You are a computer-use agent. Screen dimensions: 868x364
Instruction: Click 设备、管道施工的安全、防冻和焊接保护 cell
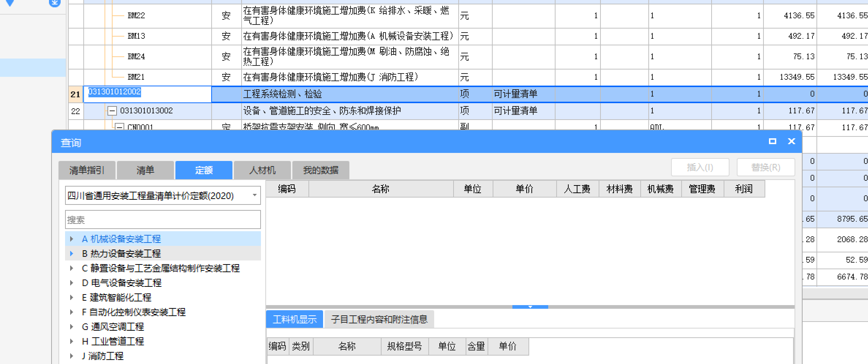point(350,110)
